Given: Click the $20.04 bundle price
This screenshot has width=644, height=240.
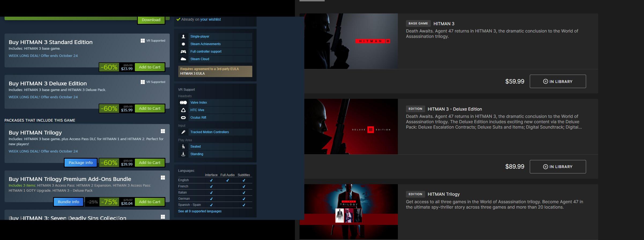Looking at the screenshot, I should (x=127, y=203).
